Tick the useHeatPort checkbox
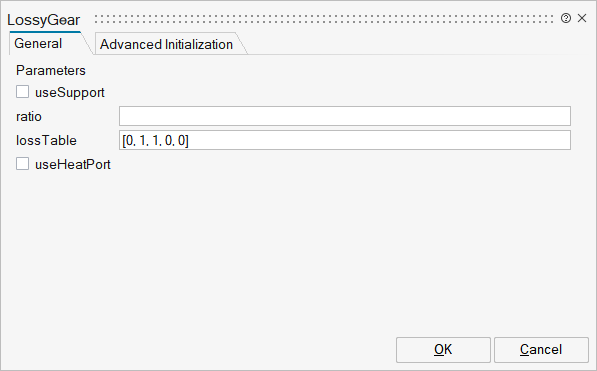Viewport: 597px width, 371px height. pyautogui.click(x=22, y=164)
